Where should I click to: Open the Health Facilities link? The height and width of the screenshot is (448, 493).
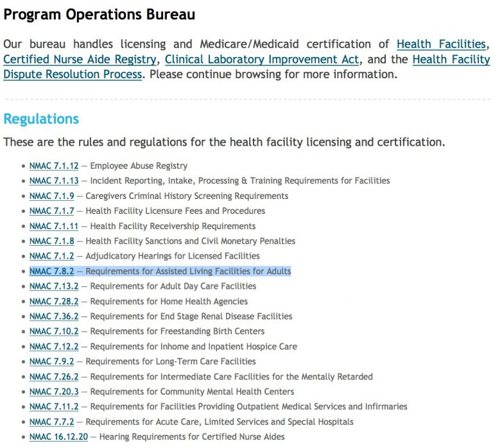[x=440, y=44]
